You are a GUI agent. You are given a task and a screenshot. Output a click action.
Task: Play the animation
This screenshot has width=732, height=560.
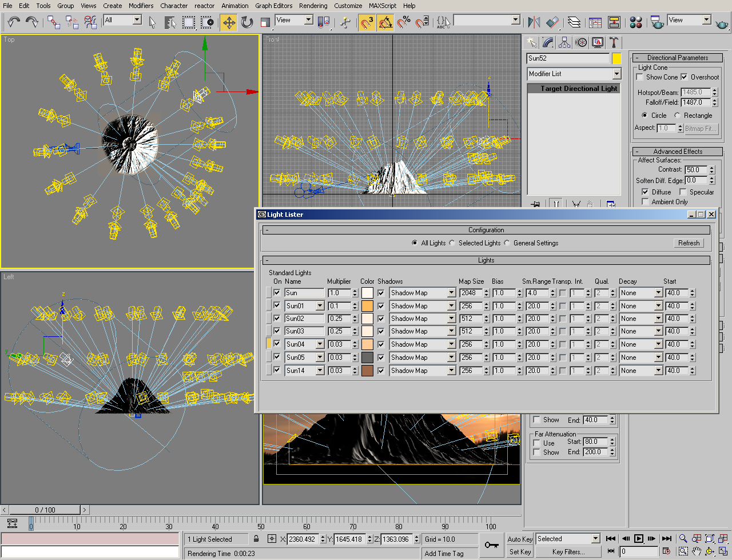coord(638,538)
